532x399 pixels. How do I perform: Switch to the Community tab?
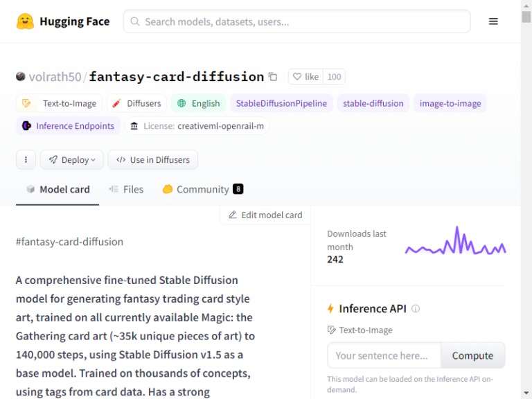pos(203,189)
